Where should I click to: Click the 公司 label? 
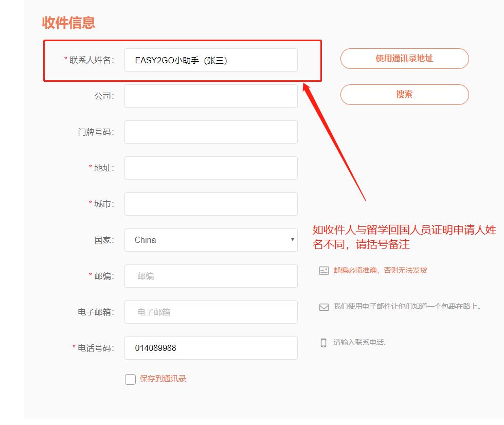104,96
